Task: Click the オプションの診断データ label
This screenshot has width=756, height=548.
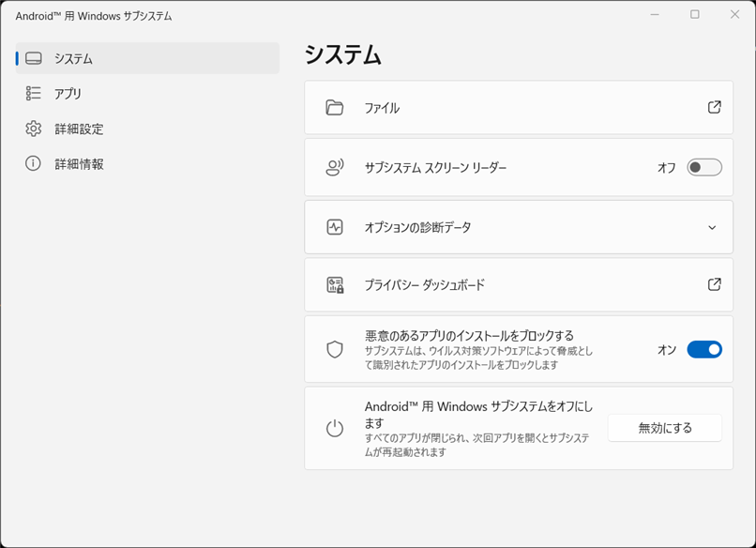Action: [x=417, y=227]
